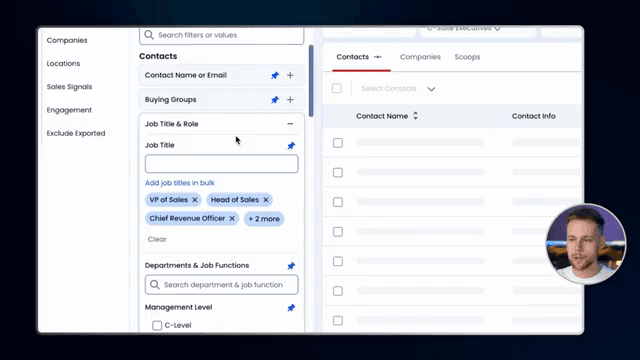The width and height of the screenshot is (640, 360).
Task: Pin the Departments & Job Functions filter
Action: coord(291,266)
